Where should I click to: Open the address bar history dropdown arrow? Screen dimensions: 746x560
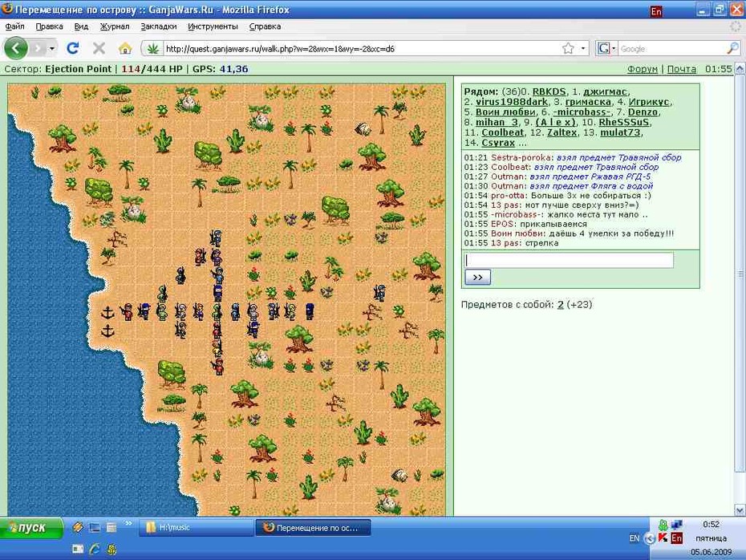coord(583,48)
